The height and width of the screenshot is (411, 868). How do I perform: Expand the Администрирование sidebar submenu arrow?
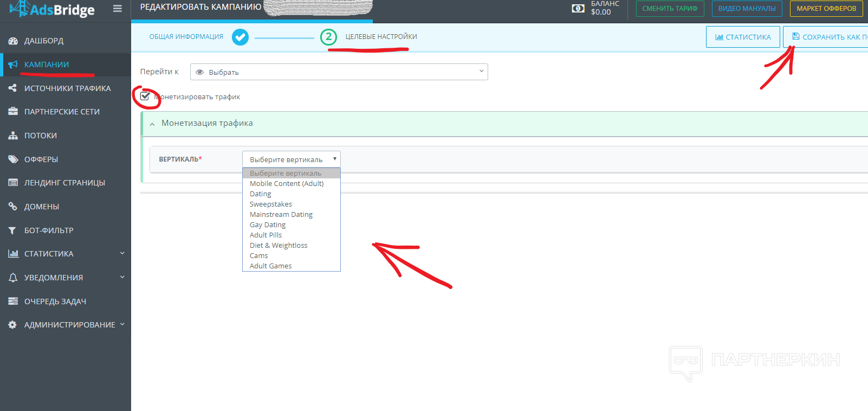122,324
